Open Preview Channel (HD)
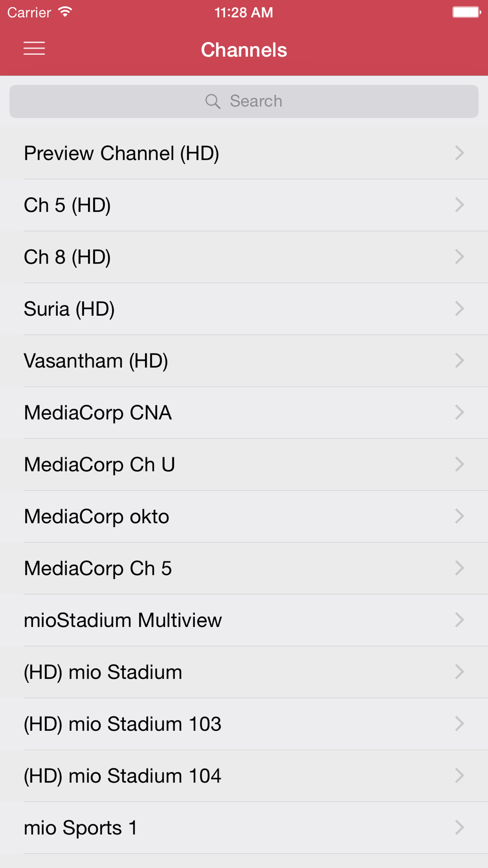 point(122,153)
